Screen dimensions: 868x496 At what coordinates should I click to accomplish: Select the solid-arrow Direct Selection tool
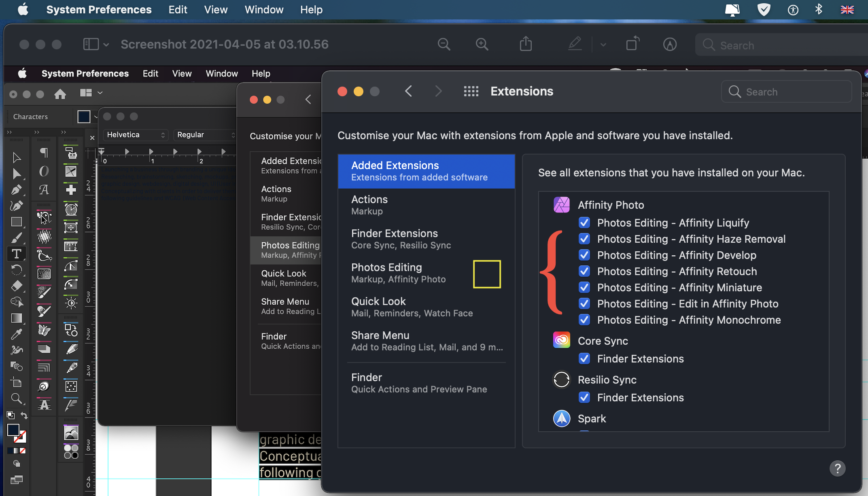(x=17, y=174)
